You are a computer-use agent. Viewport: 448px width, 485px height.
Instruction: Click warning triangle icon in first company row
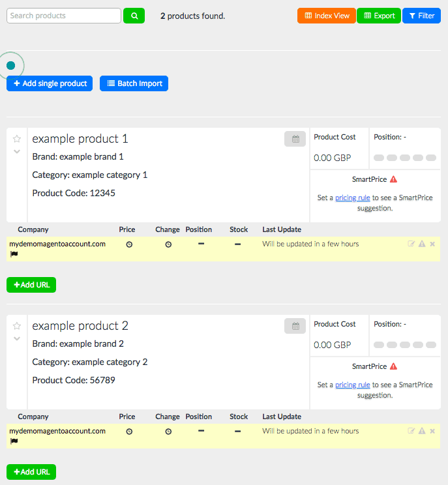click(422, 244)
